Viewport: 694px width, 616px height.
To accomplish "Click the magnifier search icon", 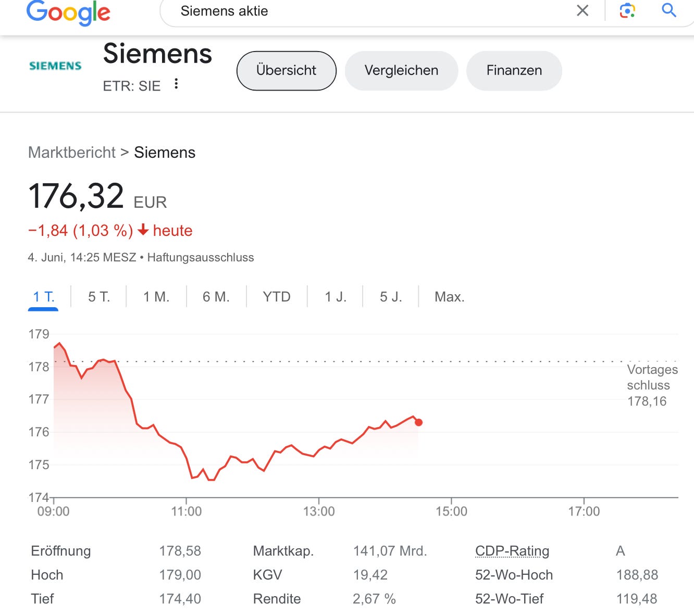I will point(669,10).
